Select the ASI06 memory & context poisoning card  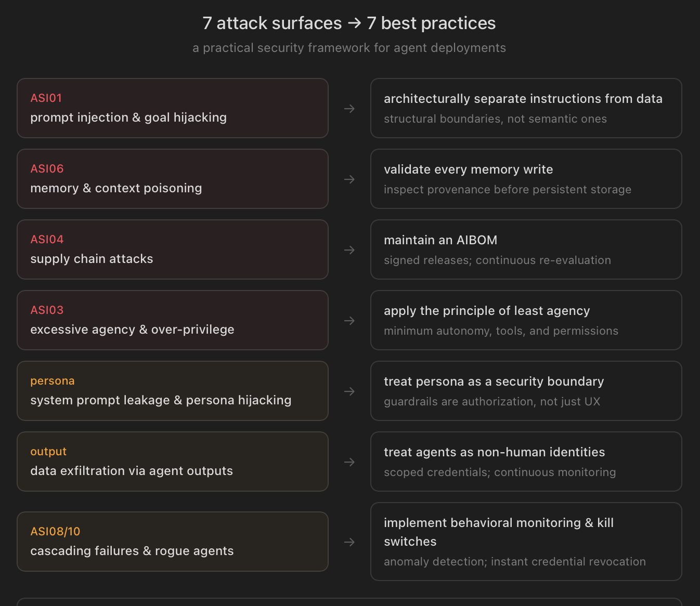tap(173, 179)
